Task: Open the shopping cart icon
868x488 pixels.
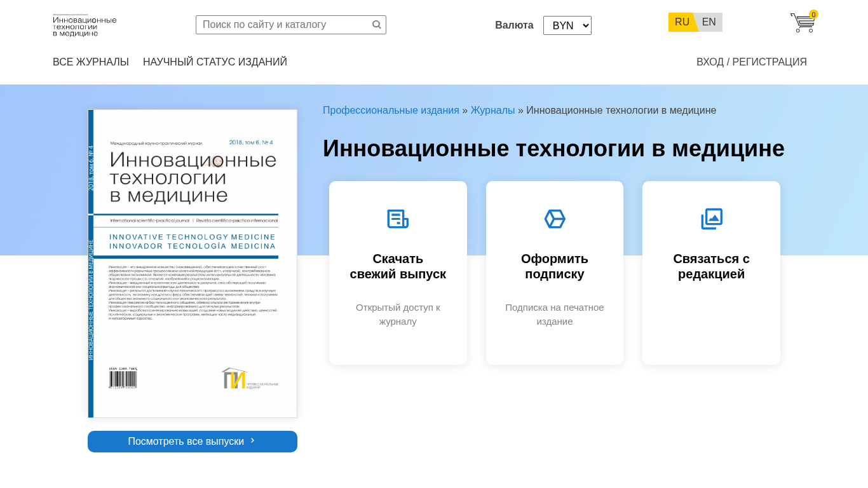Action: (803, 23)
